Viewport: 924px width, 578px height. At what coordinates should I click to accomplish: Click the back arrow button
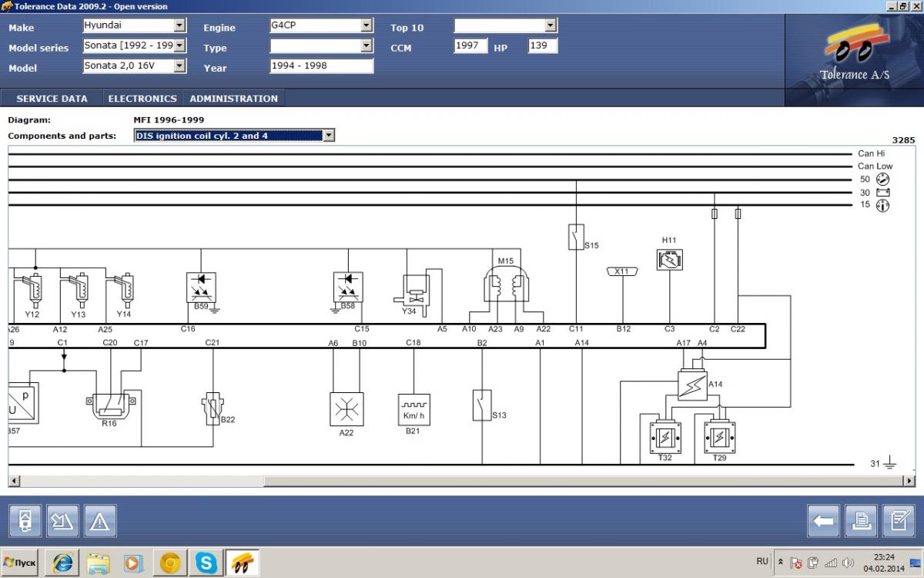tap(823, 522)
